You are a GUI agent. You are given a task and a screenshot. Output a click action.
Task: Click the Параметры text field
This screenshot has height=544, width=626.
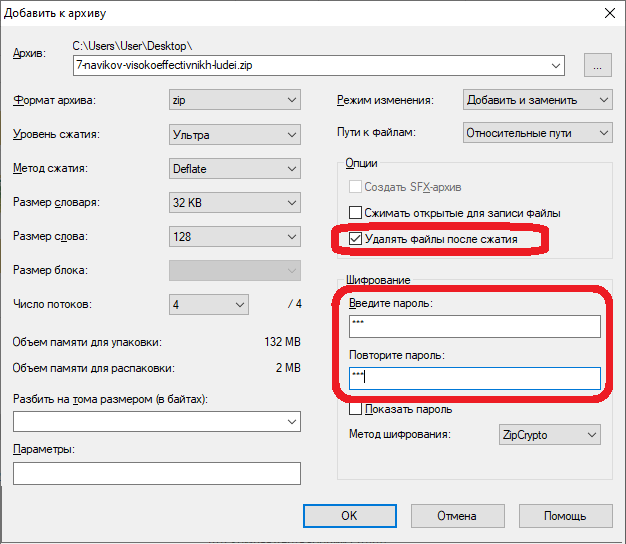(157, 473)
